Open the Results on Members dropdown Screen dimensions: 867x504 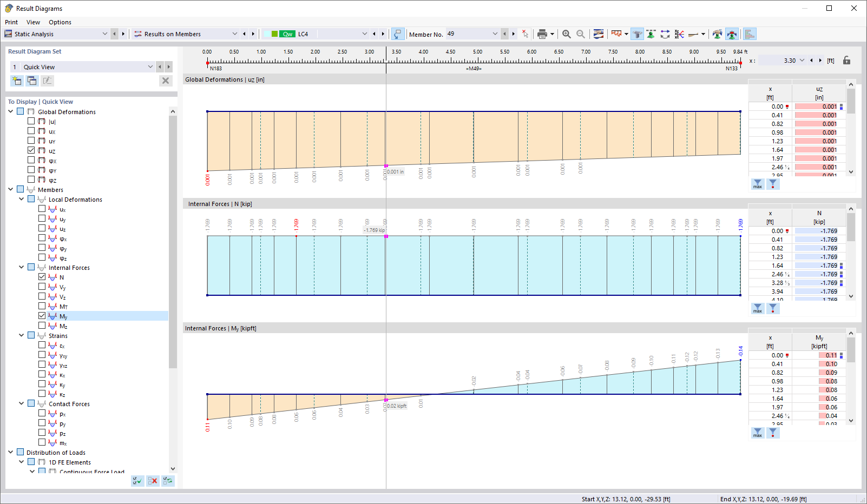(235, 34)
